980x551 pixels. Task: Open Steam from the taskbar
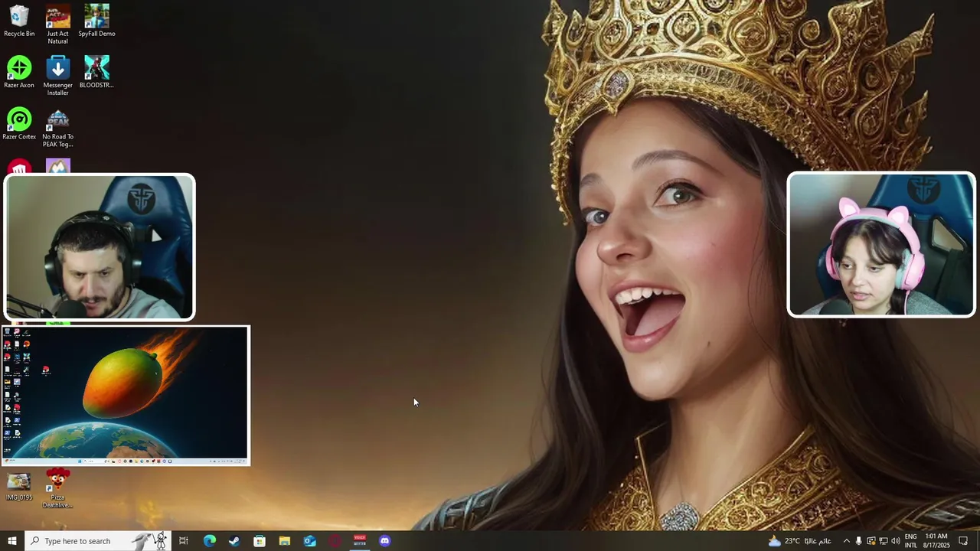pyautogui.click(x=234, y=541)
